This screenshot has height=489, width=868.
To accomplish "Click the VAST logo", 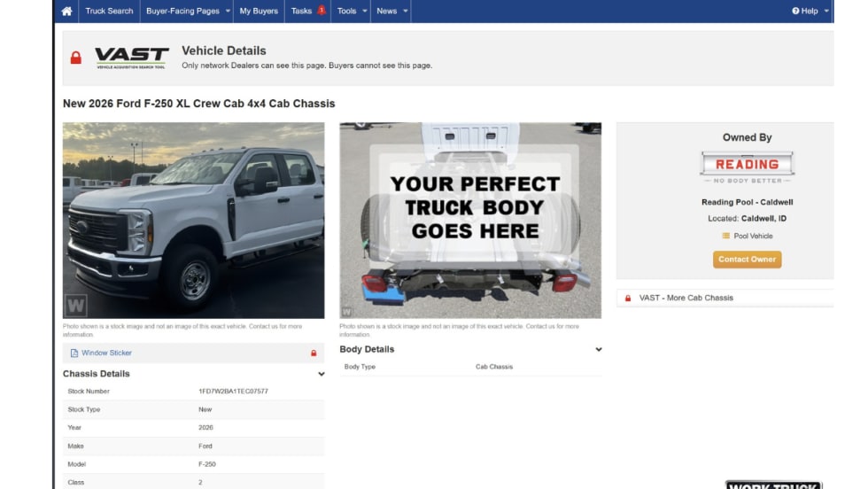I will coord(132,58).
